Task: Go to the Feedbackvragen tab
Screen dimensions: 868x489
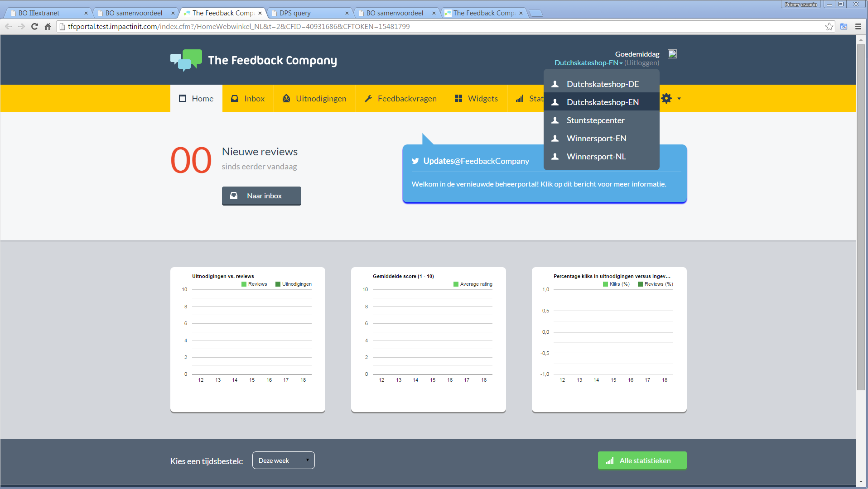Action: click(x=400, y=99)
